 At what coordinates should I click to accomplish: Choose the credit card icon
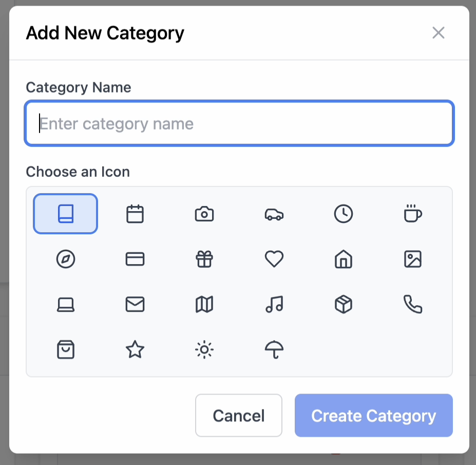135,259
